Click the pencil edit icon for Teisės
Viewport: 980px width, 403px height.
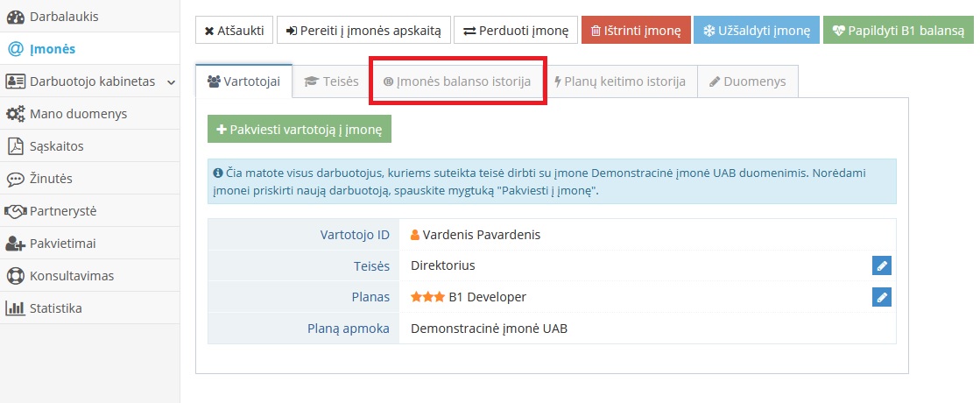click(881, 265)
